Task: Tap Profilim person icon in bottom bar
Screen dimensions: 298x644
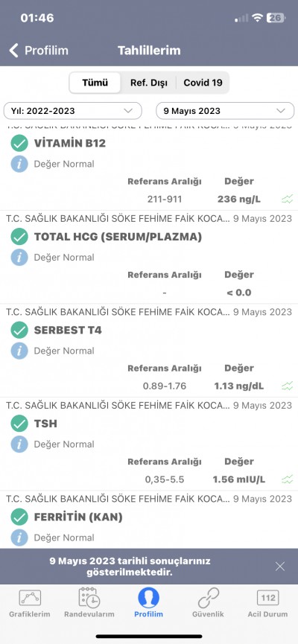Action: (148, 598)
